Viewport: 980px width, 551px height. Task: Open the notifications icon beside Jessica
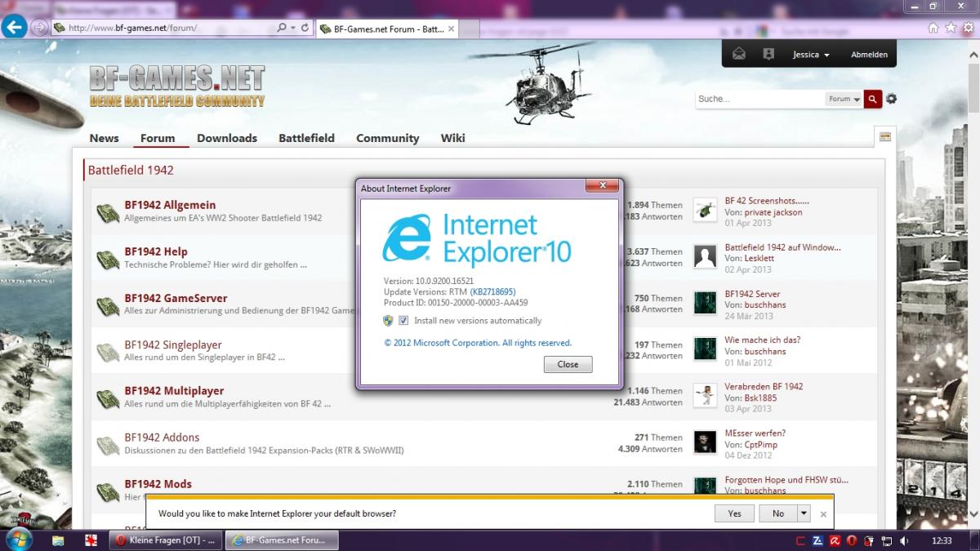tap(768, 54)
